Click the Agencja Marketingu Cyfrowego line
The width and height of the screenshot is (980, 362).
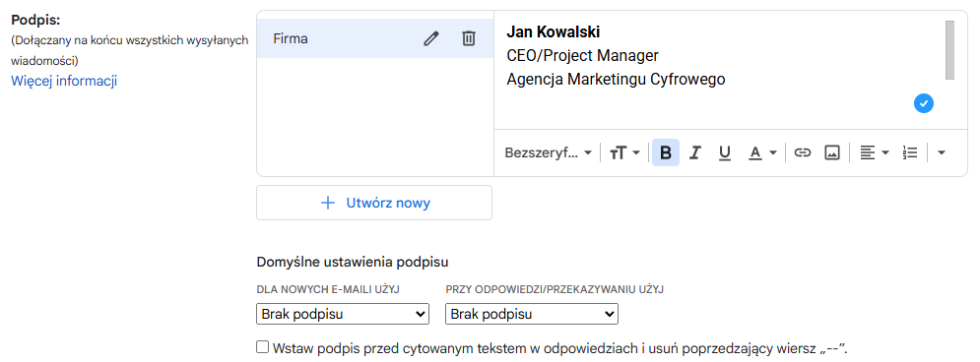[x=616, y=80]
